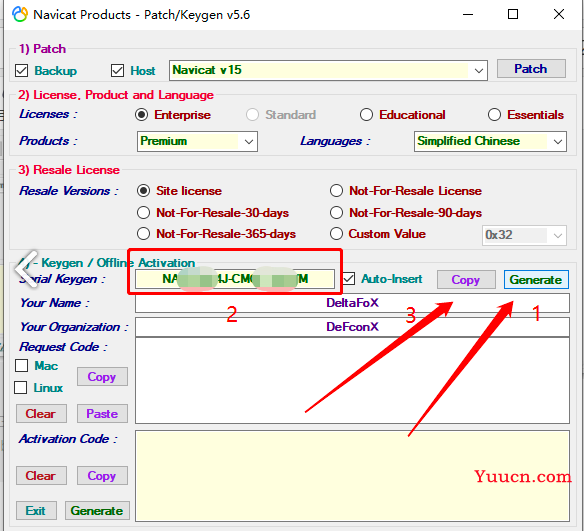Screen dimensions: 584x531
Task: Click the Exit button
Action: 36,511
